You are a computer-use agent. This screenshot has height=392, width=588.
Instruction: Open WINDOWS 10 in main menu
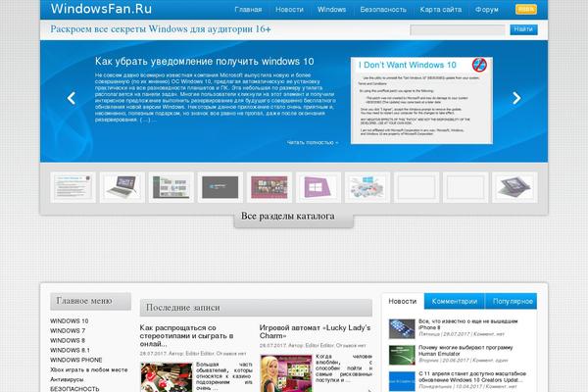[x=70, y=321]
